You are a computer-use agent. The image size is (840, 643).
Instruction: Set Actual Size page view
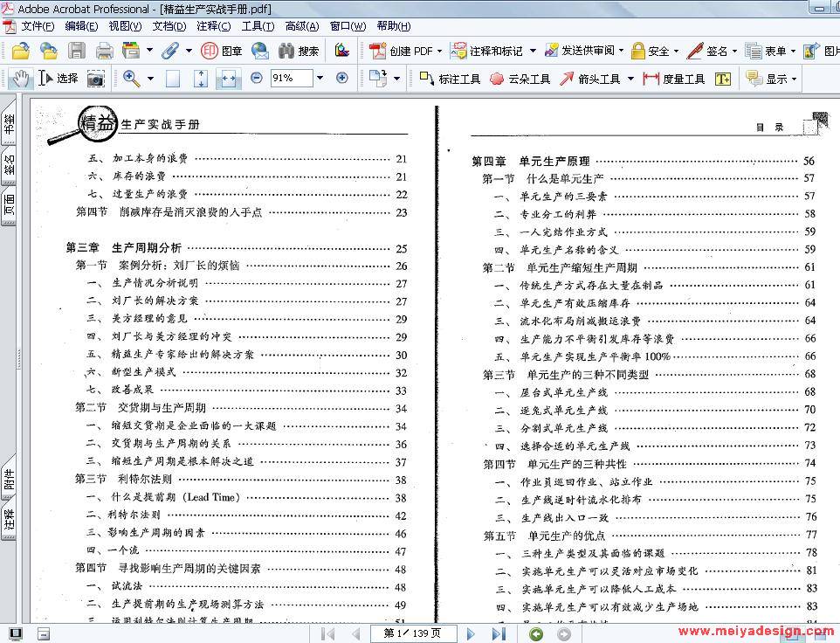point(173,79)
